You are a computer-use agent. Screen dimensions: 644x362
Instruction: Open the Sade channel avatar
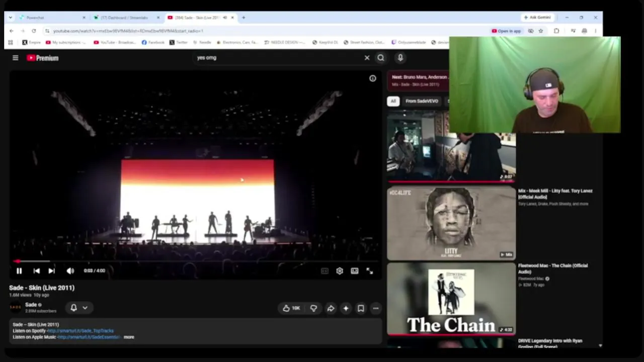15,307
